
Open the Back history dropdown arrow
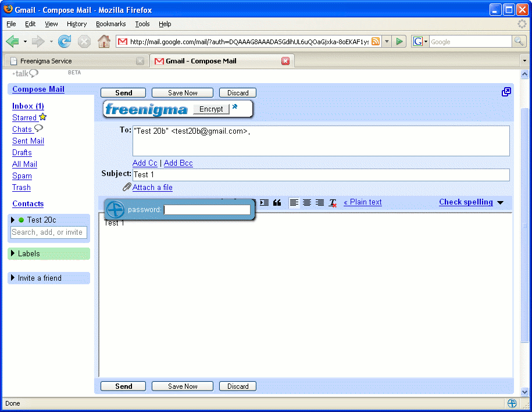pos(25,42)
